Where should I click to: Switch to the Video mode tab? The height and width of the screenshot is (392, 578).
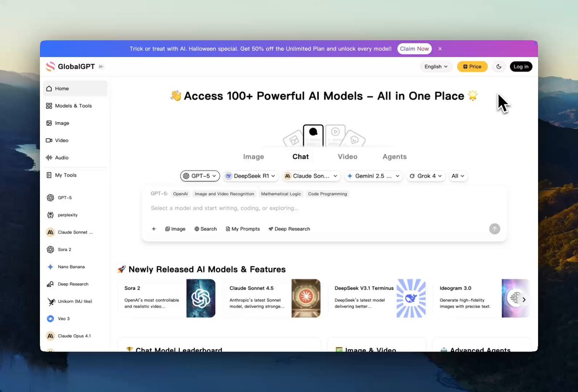[x=347, y=157]
